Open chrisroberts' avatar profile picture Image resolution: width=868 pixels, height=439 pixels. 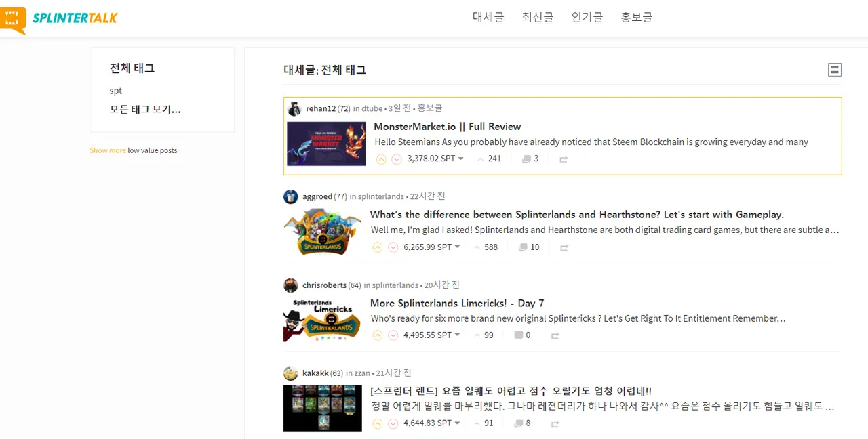(291, 285)
